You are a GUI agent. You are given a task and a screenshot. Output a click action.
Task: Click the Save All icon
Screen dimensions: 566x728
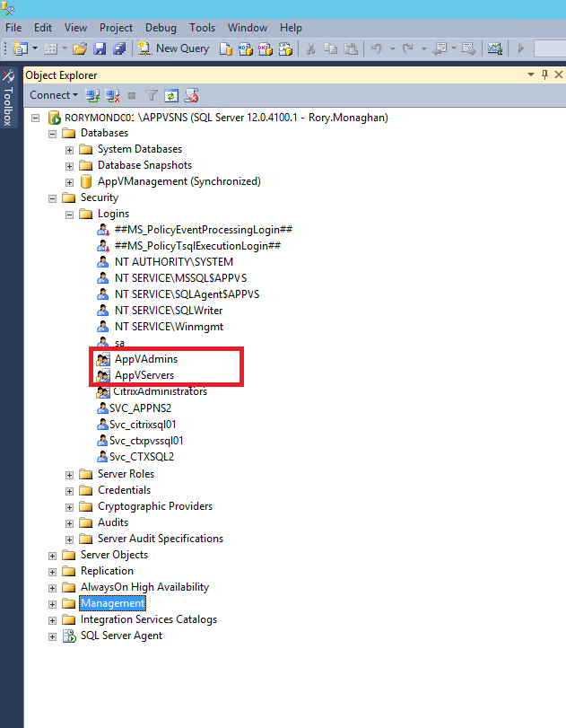coord(119,48)
